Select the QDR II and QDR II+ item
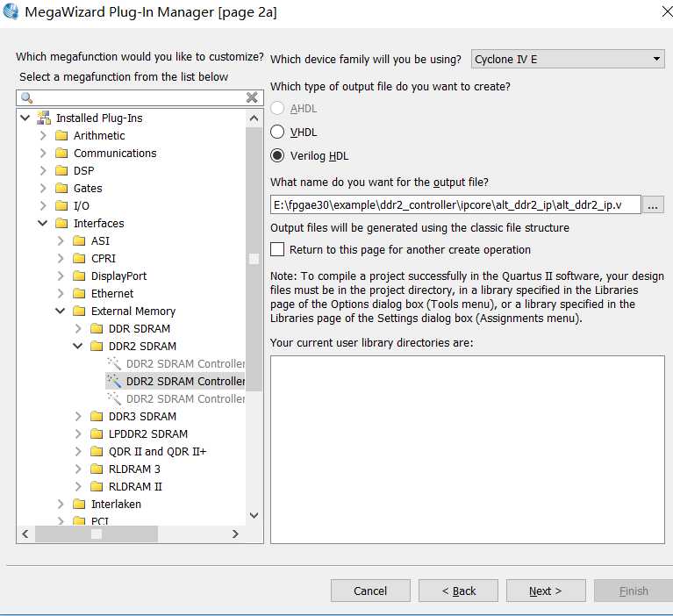The image size is (673, 616). pos(157,452)
